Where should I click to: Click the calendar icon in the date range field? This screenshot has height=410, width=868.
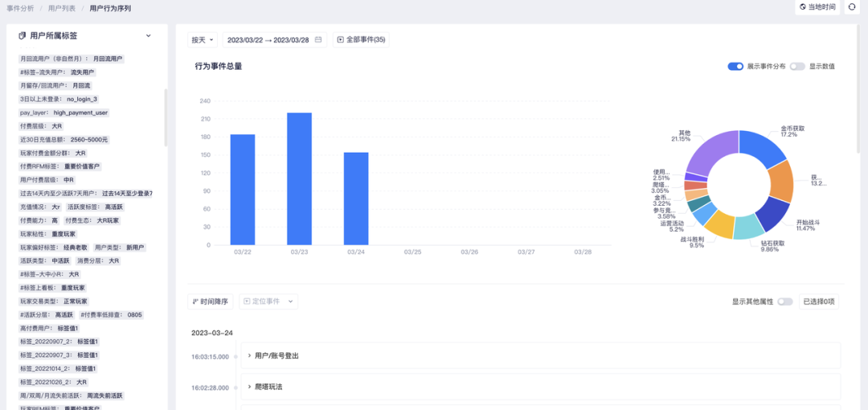coord(318,40)
